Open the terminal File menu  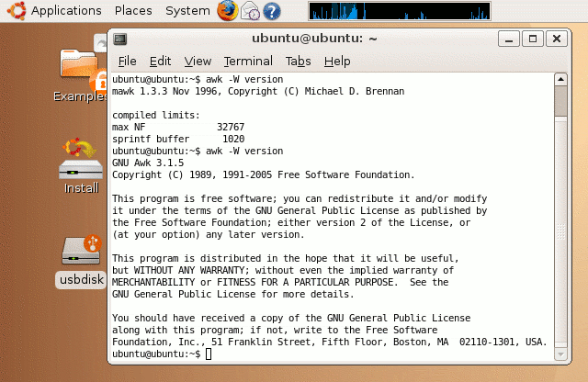pyautogui.click(x=127, y=62)
